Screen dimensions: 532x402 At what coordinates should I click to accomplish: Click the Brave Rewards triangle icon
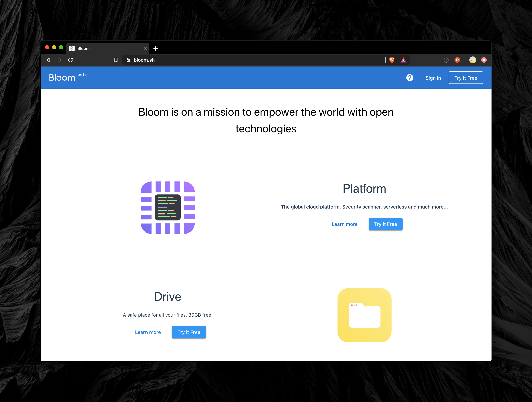(x=404, y=60)
